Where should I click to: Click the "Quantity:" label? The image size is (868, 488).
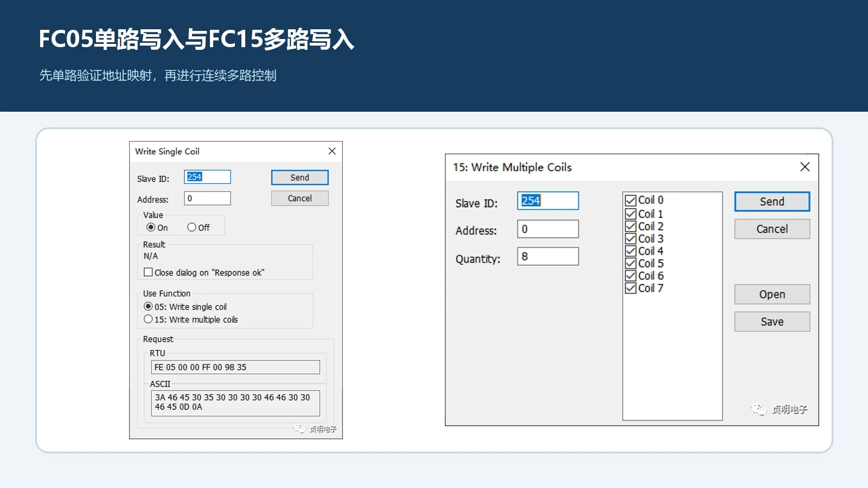[478, 259]
